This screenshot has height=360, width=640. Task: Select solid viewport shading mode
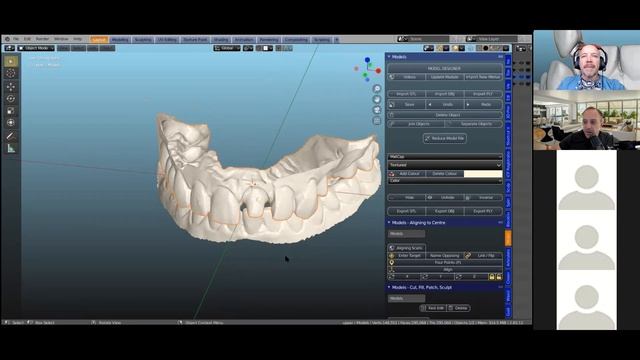tap(486, 48)
